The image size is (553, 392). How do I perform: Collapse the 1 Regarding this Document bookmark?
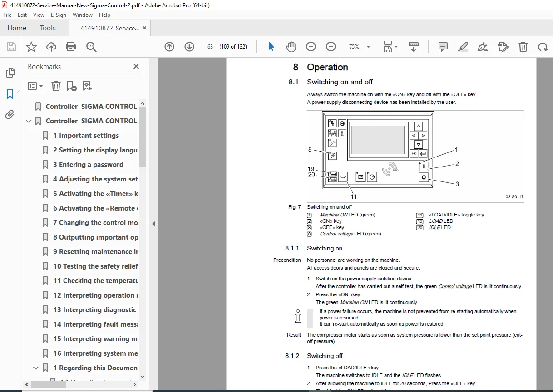36,368
